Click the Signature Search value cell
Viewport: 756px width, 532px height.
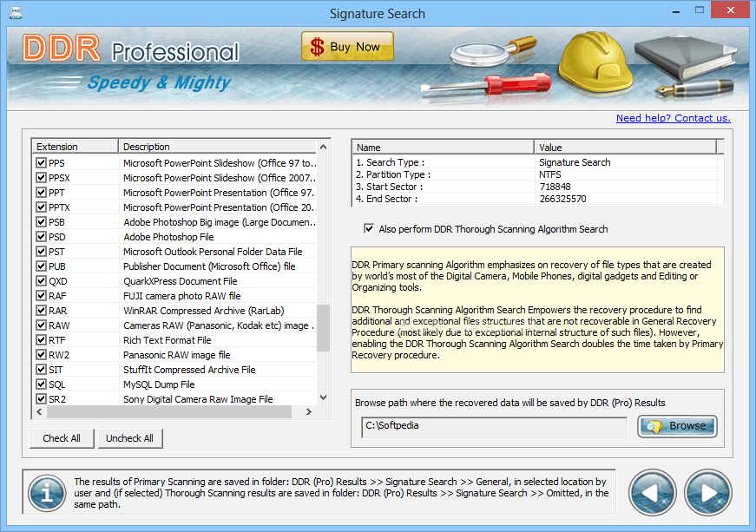575,162
